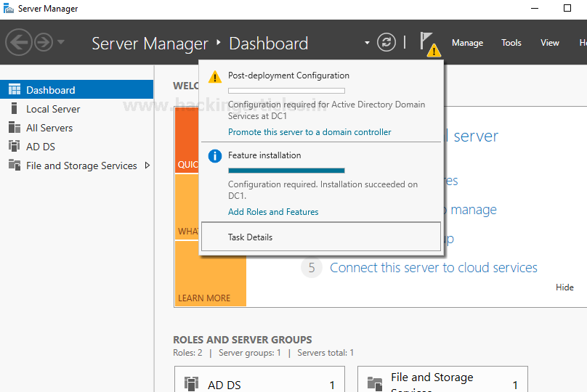Click the All Servers icon
The image size is (587, 392).
coord(14,128)
